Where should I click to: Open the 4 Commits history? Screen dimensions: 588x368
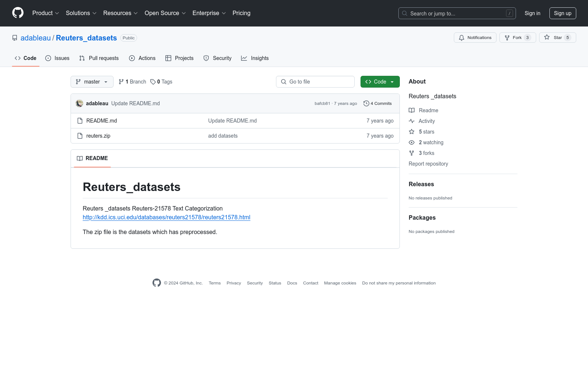click(377, 103)
